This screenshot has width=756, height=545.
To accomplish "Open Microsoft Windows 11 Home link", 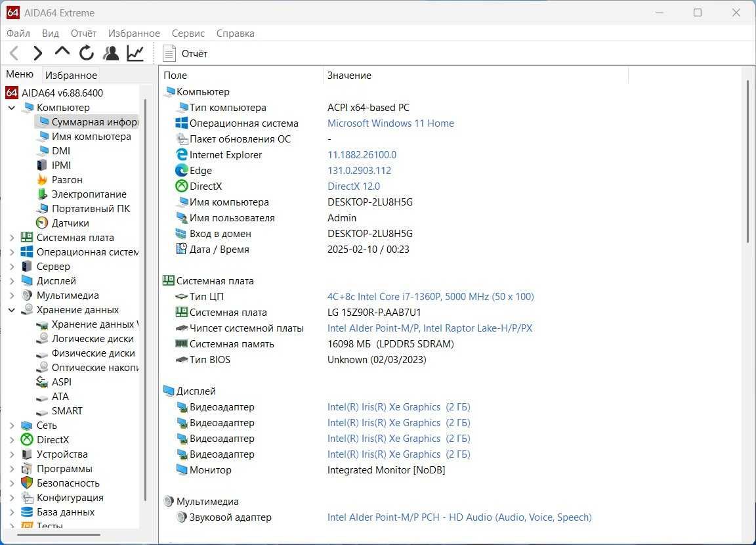I will pyautogui.click(x=390, y=123).
